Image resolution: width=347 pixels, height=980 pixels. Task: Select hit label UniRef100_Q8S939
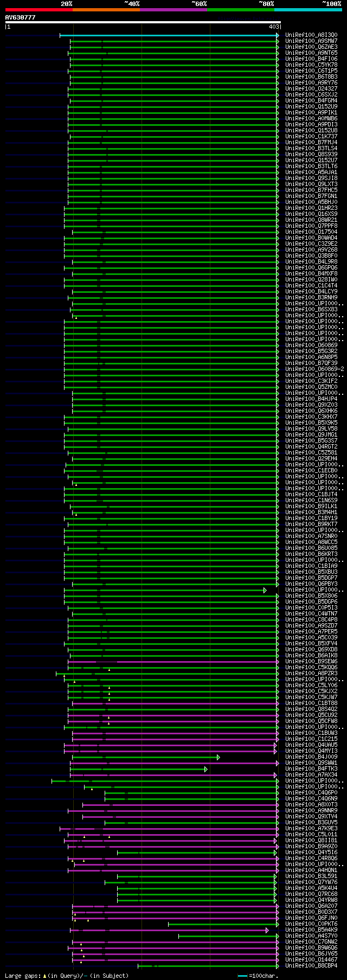click(311, 155)
